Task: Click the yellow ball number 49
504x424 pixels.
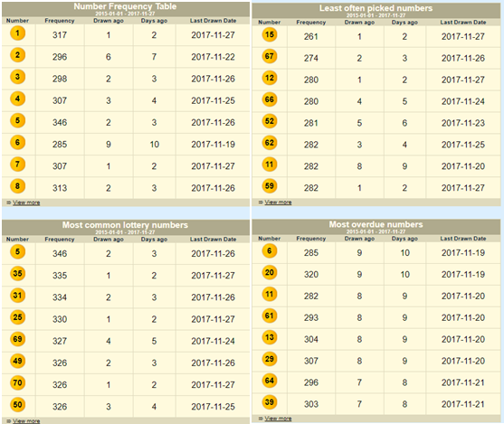Action: [x=18, y=361]
